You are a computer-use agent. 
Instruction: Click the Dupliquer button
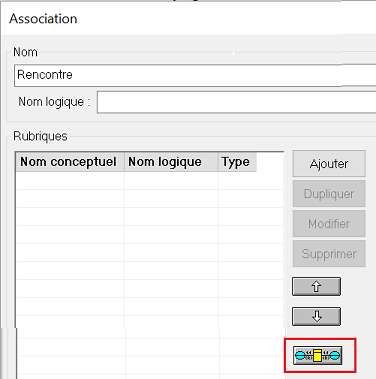(329, 194)
